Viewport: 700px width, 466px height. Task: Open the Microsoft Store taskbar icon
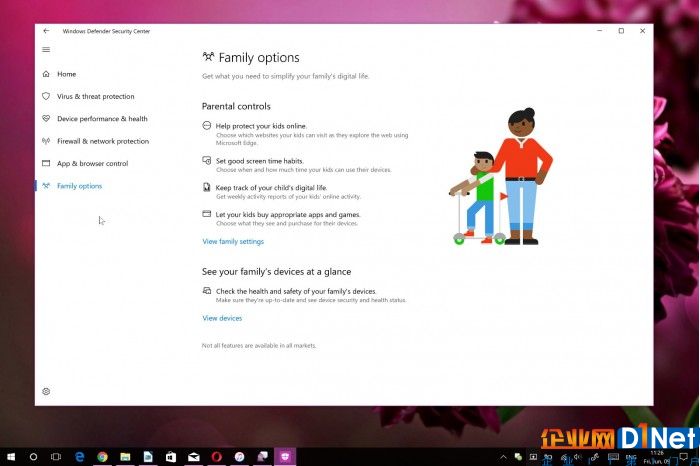171,457
